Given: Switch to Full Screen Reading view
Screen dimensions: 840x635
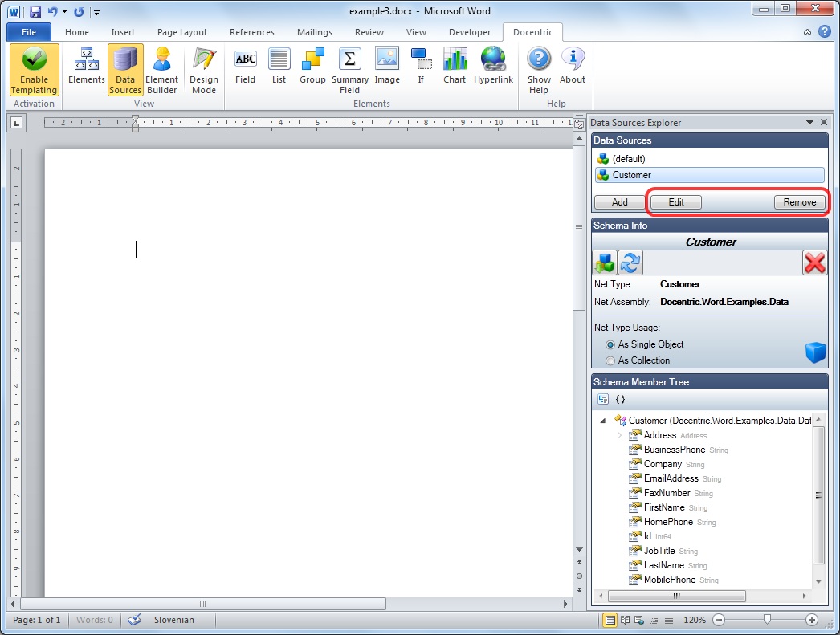Looking at the screenshot, I should 625,620.
